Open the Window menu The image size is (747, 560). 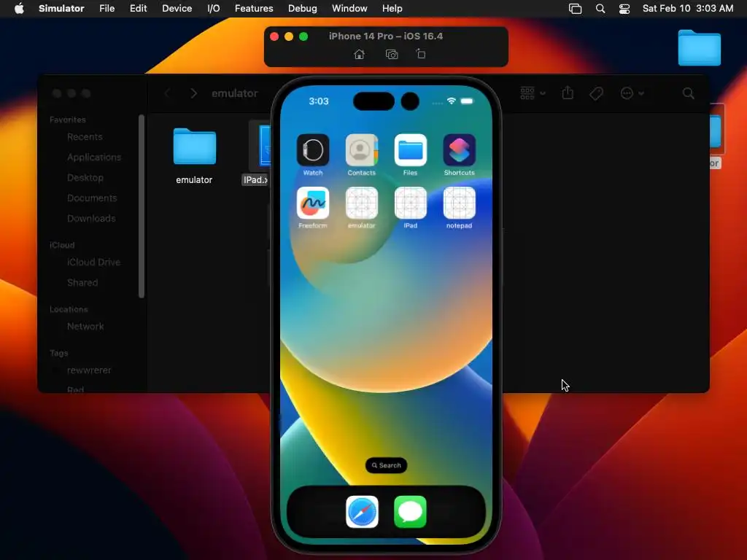click(349, 9)
